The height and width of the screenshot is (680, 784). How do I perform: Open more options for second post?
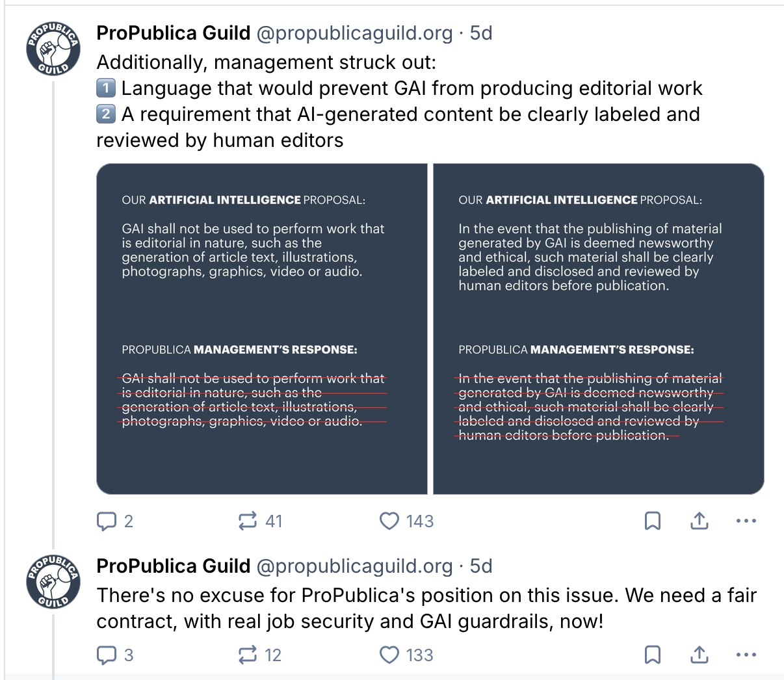click(x=746, y=655)
